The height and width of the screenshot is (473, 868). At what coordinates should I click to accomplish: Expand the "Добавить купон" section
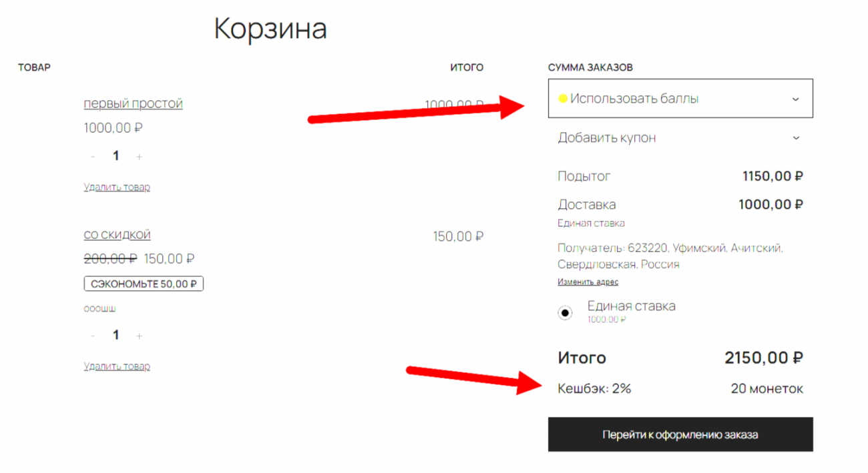tap(795, 138)
